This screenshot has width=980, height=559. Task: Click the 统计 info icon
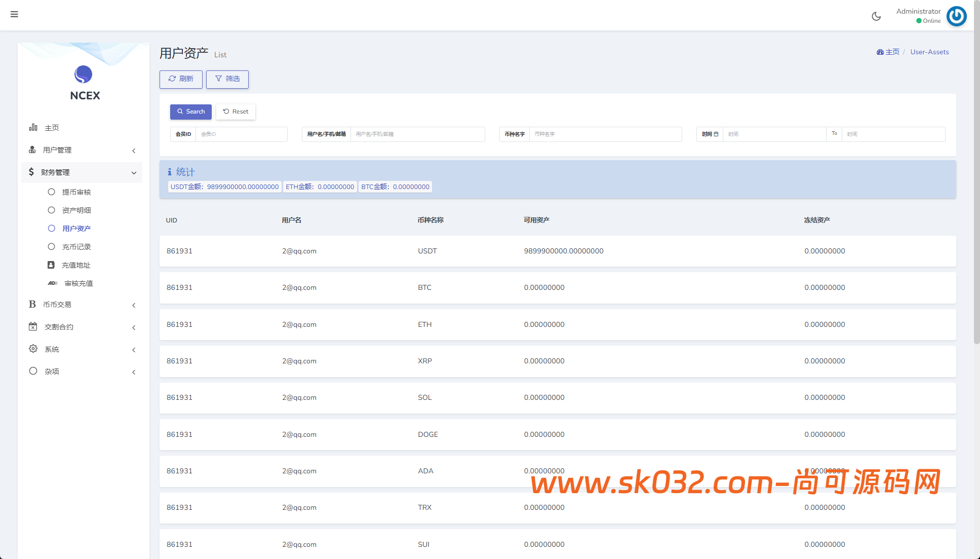pyautogui.click(x=170, y=172)
